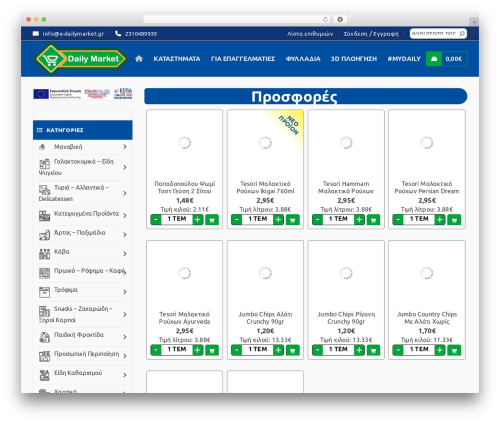Image resolution: width=500 pixels, height=423 pixels.
Task: Open Jumbo Country Chips product image
Action: [x=427, y=273]
